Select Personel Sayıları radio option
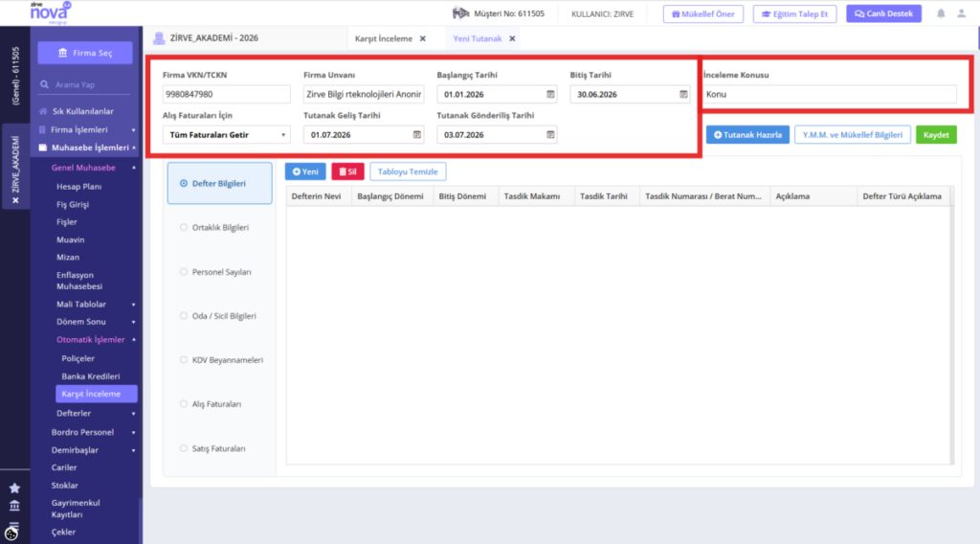The width and height of the screenshot is (980, 544). [x=183, y=272]
